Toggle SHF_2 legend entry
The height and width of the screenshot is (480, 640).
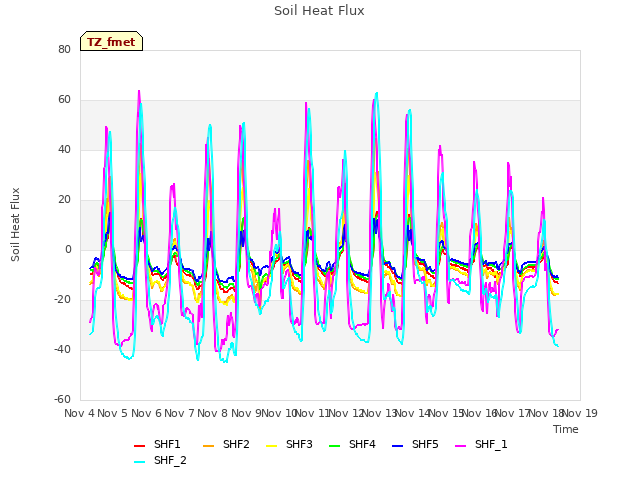coord(160,460)
